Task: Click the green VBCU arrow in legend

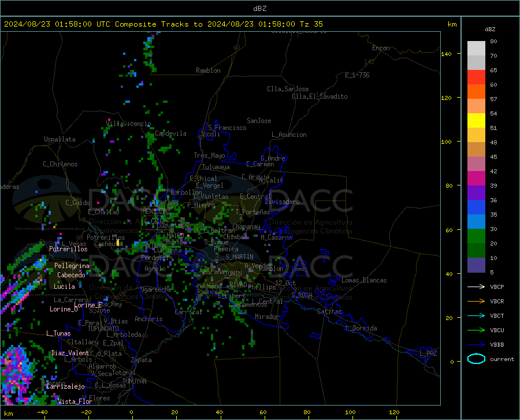Action: click(476, 330)
